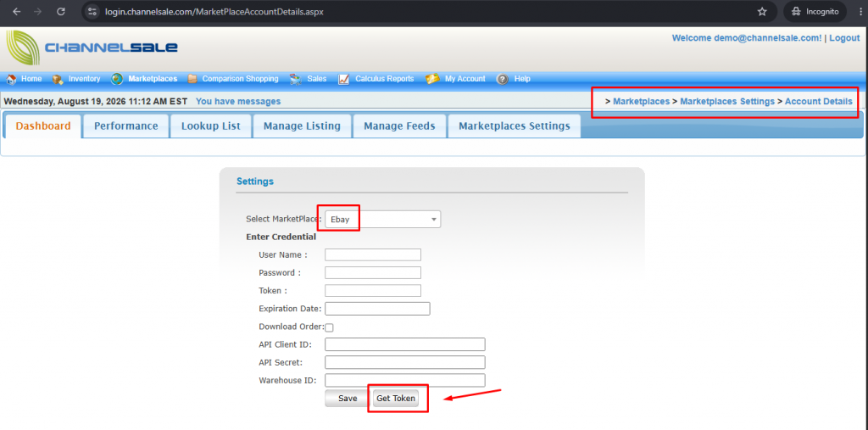Click the Inventory boxes icon
Screen dimensions: 868x430
(x=58, y=79)
